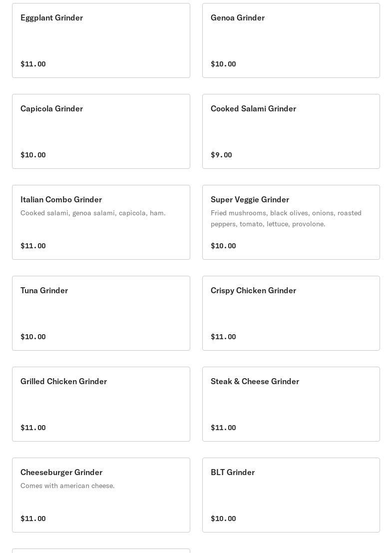Select the Crispy Chicken Grinder
The image size is (392, 553).
291,313
